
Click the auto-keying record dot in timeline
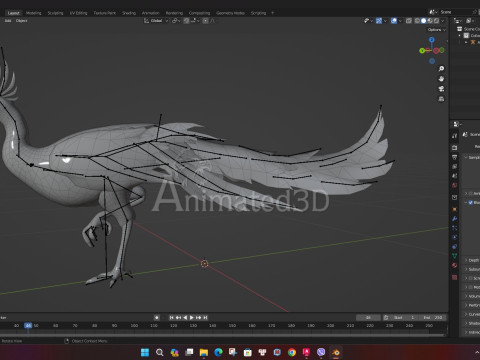(x=157, y=318)
